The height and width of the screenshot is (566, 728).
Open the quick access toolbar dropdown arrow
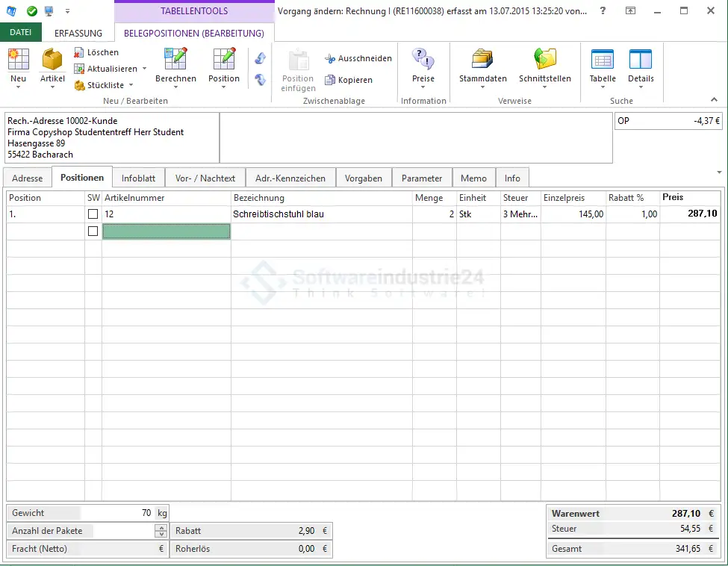pyautogui.click(x=67, y=11)
